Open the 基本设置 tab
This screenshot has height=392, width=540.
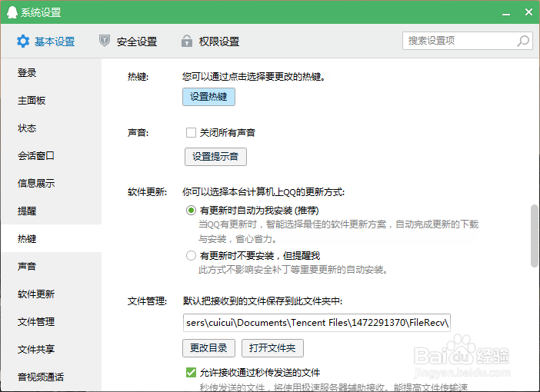[46, 42]
